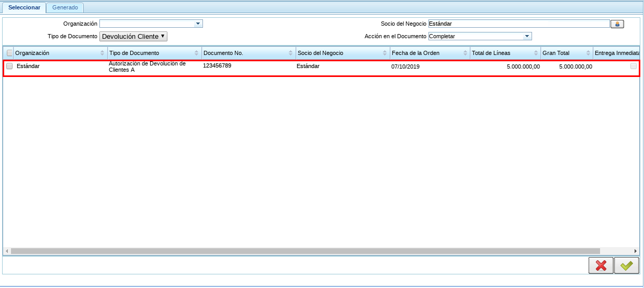Click the green checkmark confirm button
The width and height of the screenshot is (644, 288).
626,265
